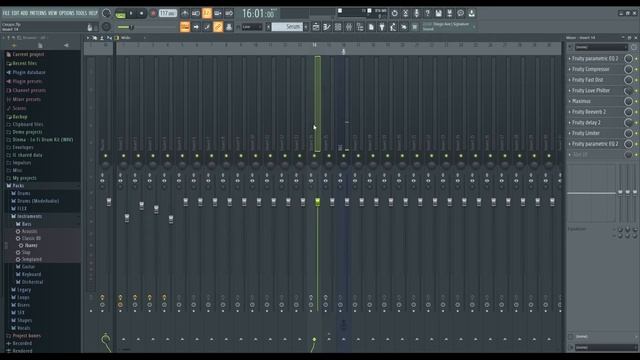The height and width of the screenshot is (360, 640).
Task: Disable Fruity Fast Dist slot LED
Action: coord(636,80)
